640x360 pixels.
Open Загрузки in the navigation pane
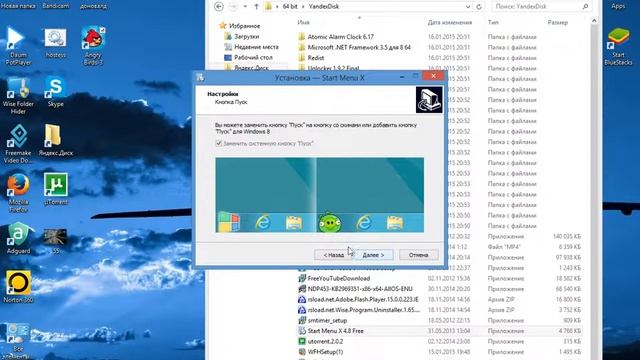[247, 36]
